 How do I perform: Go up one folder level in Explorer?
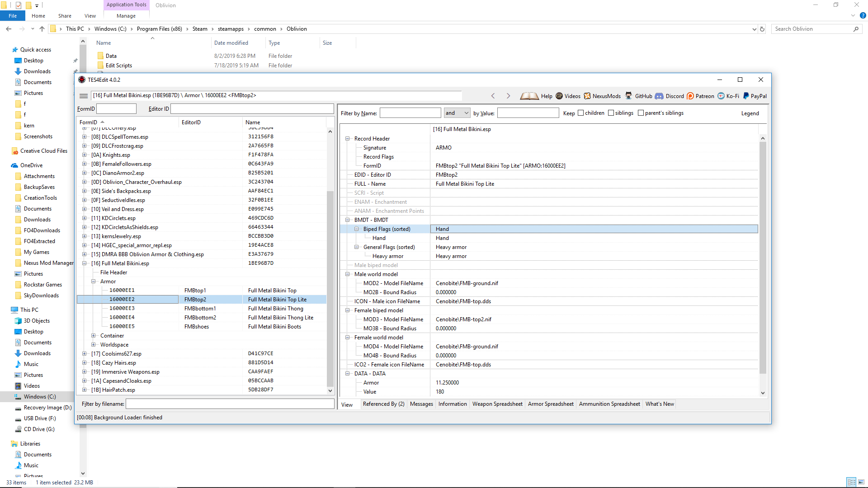(x=42, y=29)
